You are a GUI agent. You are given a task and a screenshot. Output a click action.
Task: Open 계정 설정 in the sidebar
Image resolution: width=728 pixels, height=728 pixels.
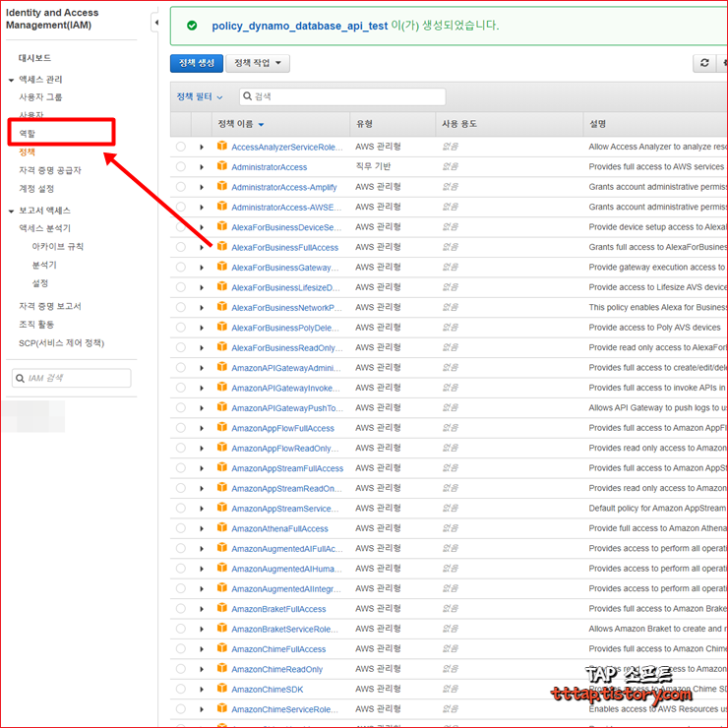click(36, 189)
